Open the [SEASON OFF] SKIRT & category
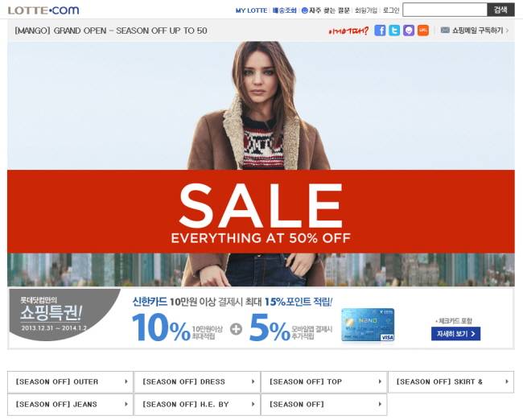The width and height of the screenshot is (523, 420). tap(451, 381)
